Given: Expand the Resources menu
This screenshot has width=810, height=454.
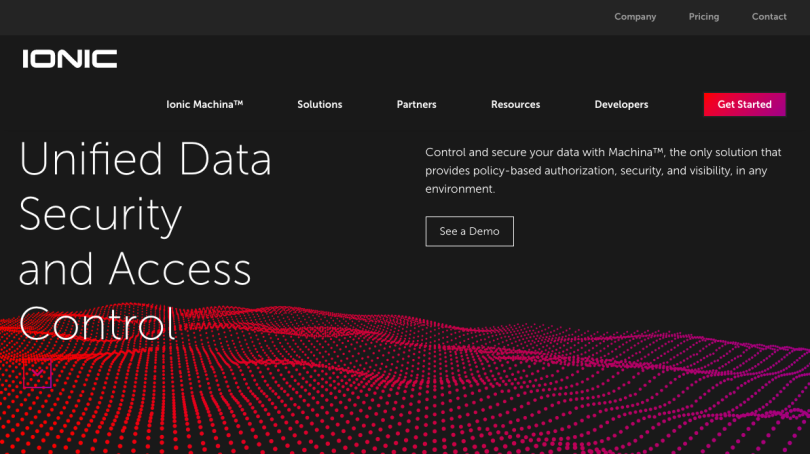Looking at the screenshot, I should (x=516, y=104).
